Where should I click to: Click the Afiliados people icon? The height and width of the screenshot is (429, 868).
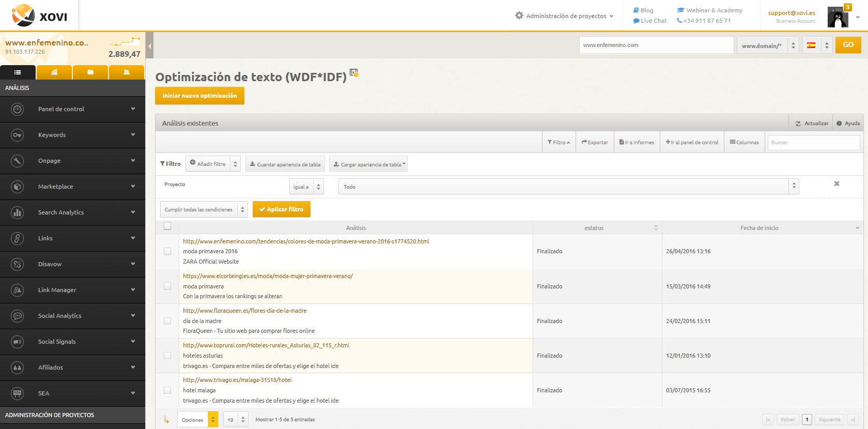[x=18, y=367]
